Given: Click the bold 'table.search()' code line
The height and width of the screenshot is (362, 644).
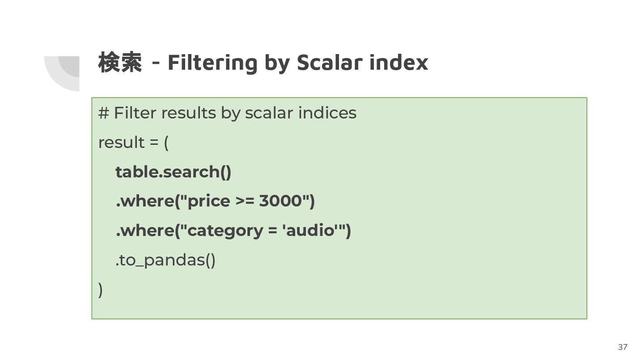Looking at the screenshot, I should 174,172.
